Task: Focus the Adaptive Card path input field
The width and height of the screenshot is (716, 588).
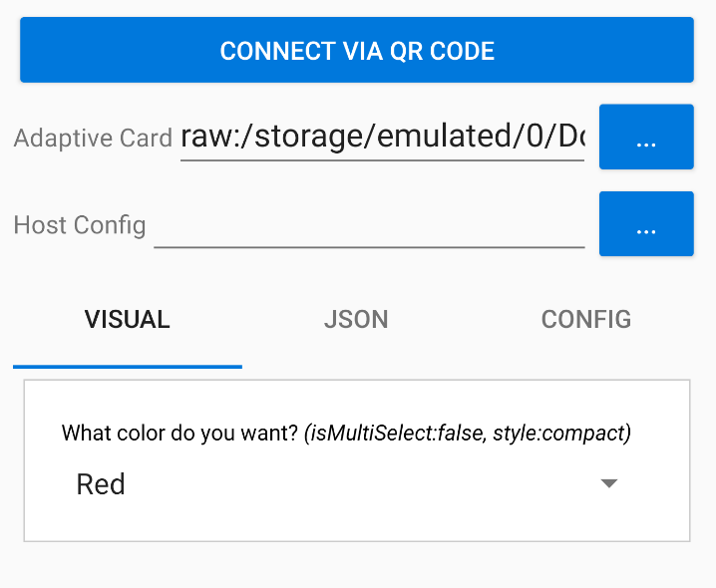Action: tap(382, 137)
